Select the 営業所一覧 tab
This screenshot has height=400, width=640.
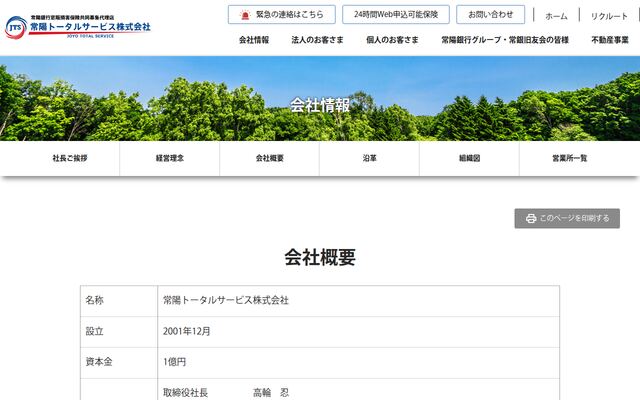pos(569,158)
